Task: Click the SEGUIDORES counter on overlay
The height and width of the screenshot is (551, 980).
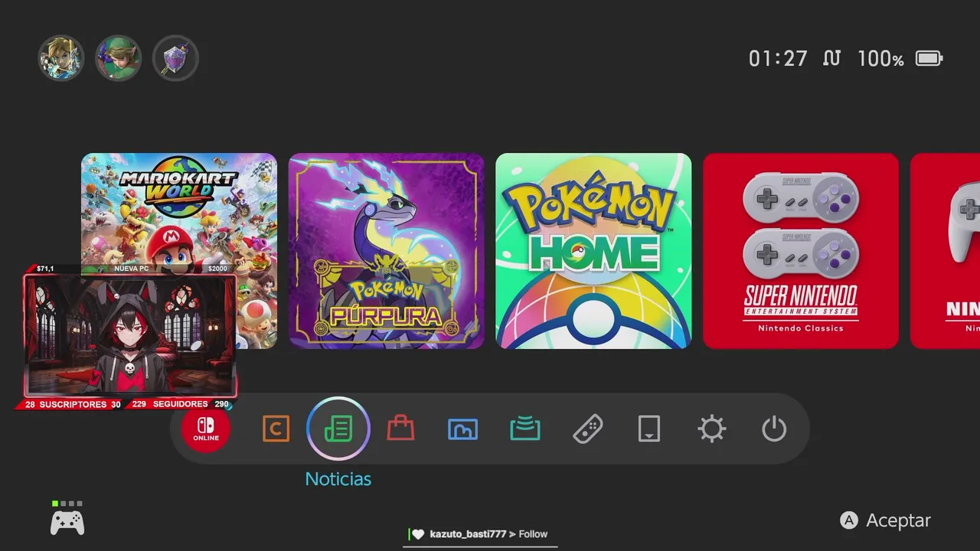Action: pyautogui.click(x=181, y=404)
